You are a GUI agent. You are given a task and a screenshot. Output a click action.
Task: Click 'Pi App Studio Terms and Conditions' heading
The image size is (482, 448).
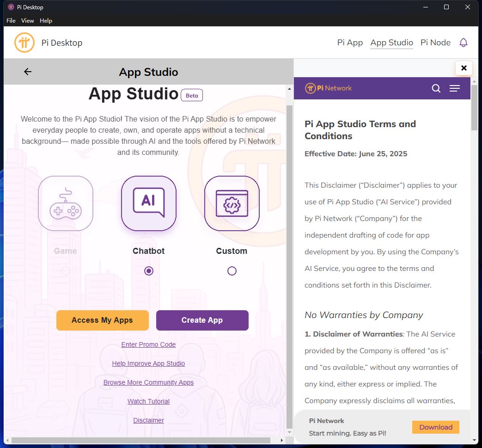click(360, 130)
